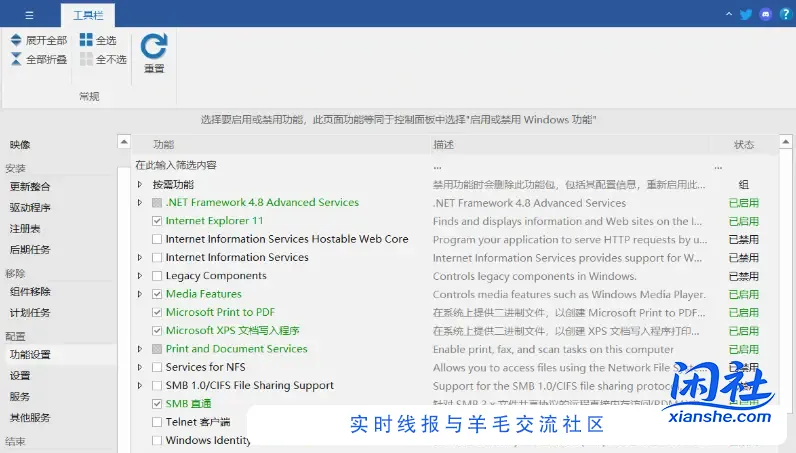Collapse the ribbon with the up chevron

click(x=729, y=14)
